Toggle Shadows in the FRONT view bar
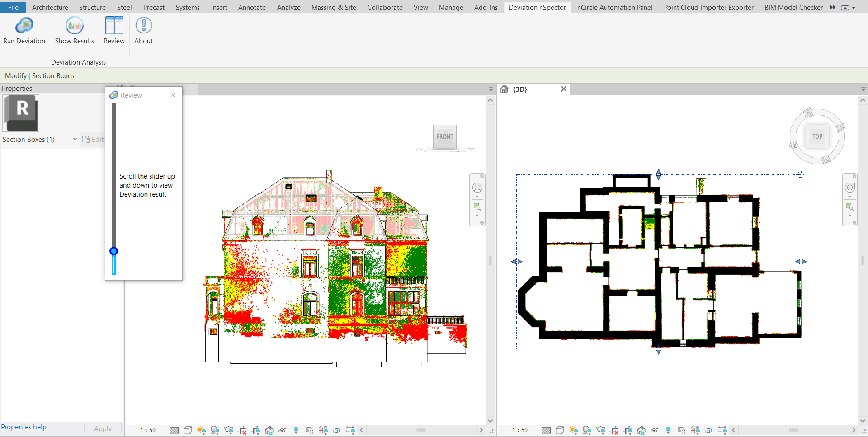The width and height of the screenshot is (868, 437). 215,430
